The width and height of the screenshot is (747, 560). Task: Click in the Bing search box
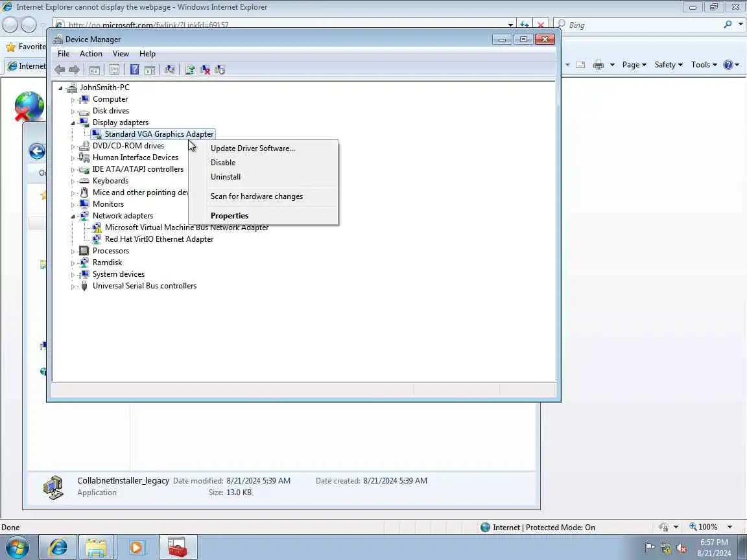[643, 25]
